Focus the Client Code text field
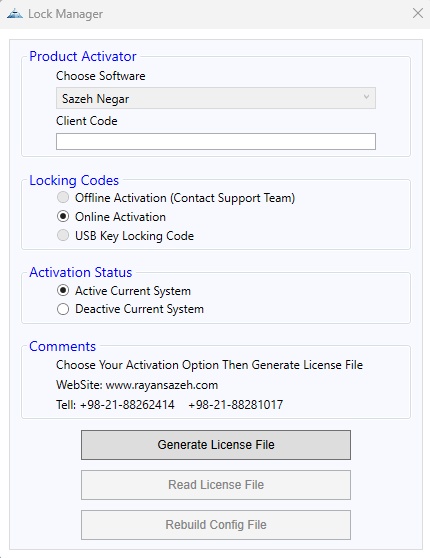This screenshot has height=558, width=430. click(216, 141)
